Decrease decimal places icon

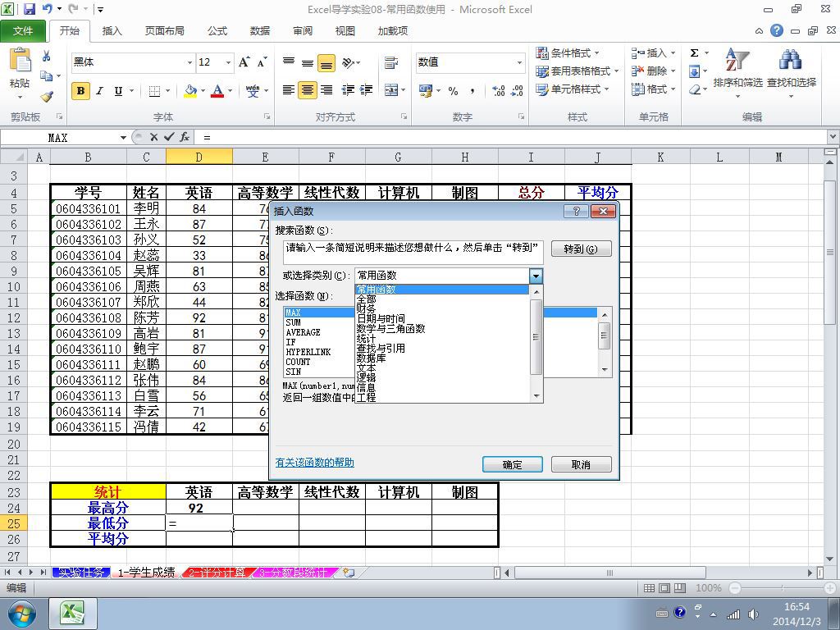(x=517, y=90)
